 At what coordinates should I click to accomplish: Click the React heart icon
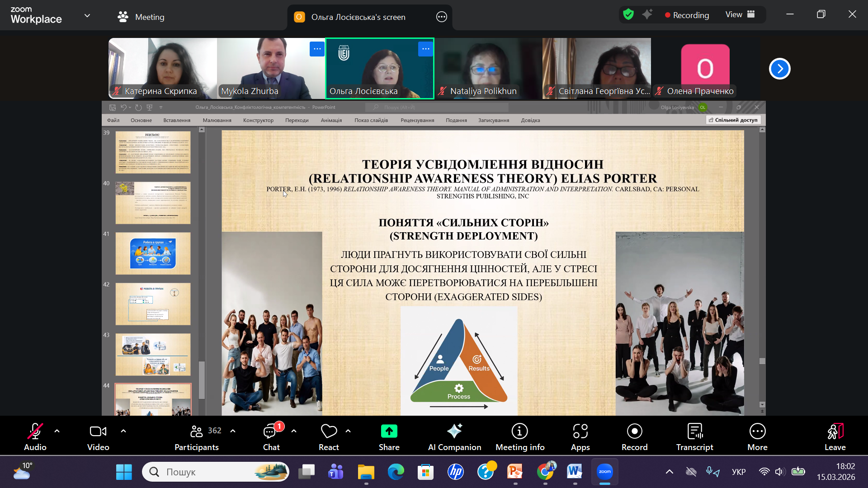(329, 432)
